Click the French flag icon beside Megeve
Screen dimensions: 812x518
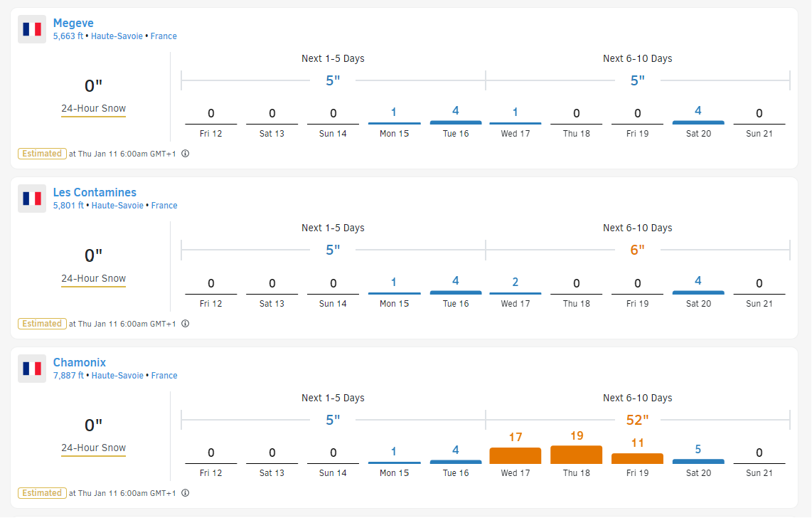coord(32,29)
